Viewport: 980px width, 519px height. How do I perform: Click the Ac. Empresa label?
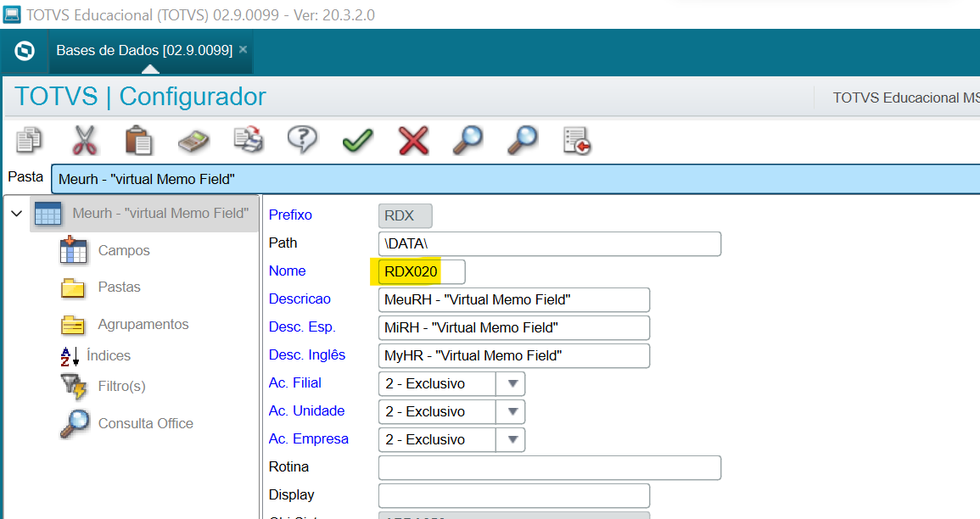click(309, 439)
